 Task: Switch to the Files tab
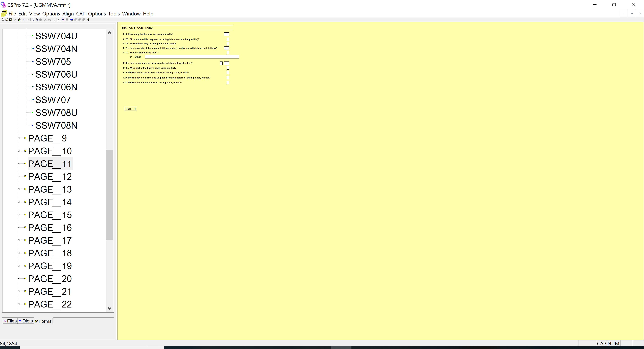click(10, 321)
